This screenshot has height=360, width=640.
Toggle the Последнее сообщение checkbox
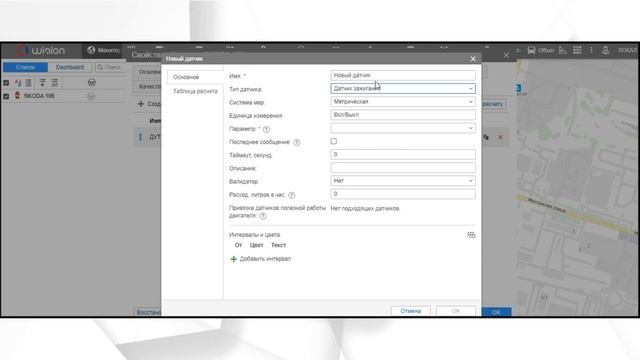333,141
